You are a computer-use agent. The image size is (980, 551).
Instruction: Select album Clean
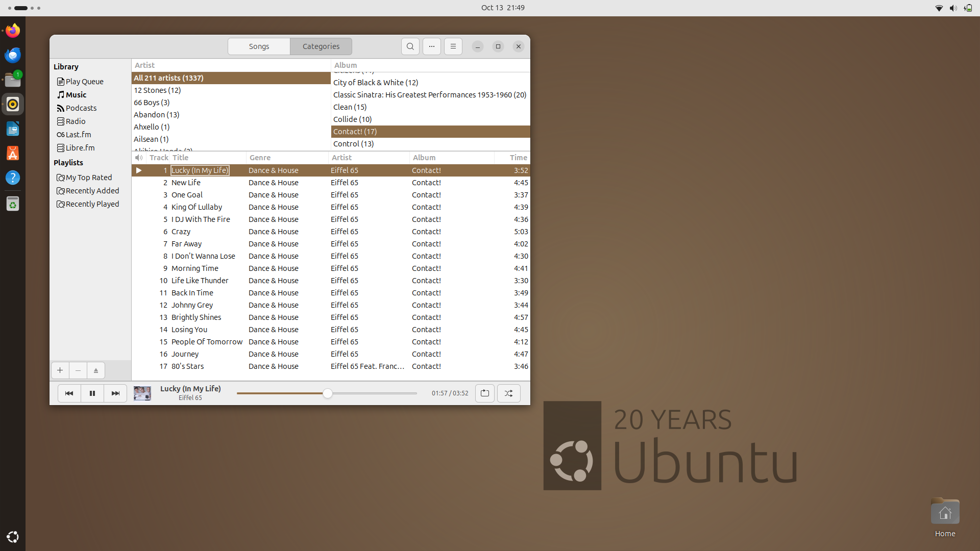[x=430, y=107]
